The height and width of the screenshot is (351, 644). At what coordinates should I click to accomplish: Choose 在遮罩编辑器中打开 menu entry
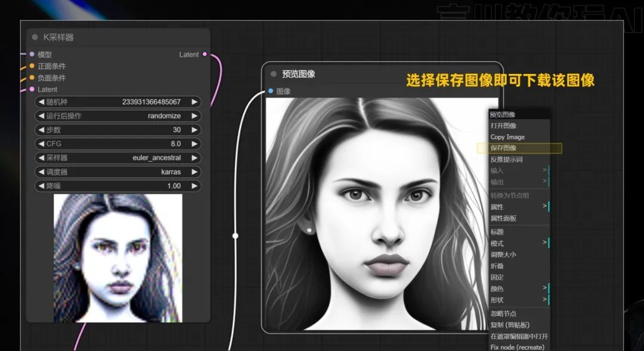[519, 336]
